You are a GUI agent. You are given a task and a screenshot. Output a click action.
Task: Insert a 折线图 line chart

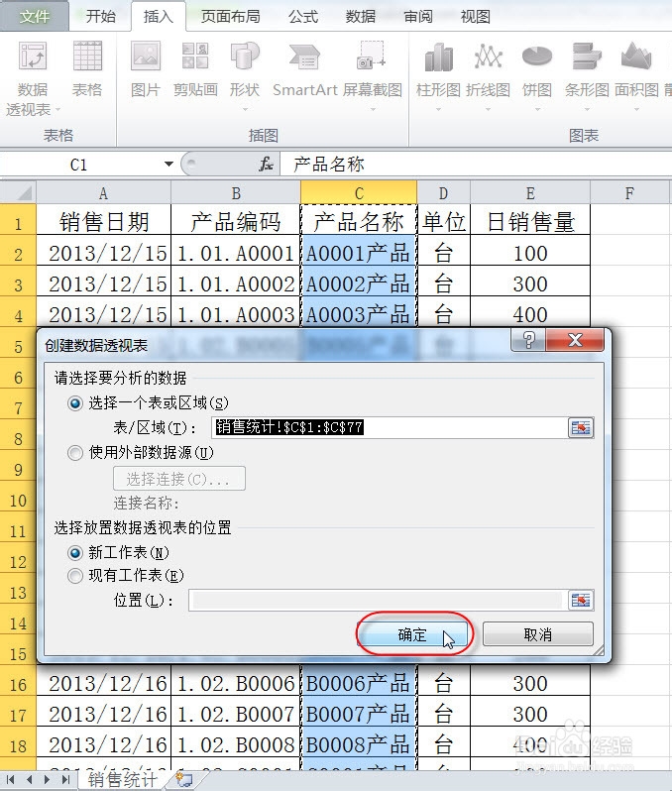[488, 75]
